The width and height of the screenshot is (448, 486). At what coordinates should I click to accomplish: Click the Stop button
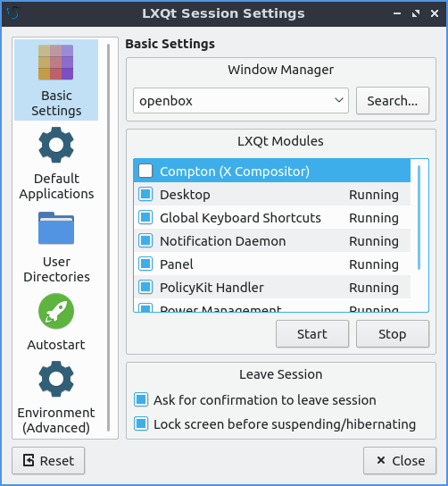click(x=393, y=334)
